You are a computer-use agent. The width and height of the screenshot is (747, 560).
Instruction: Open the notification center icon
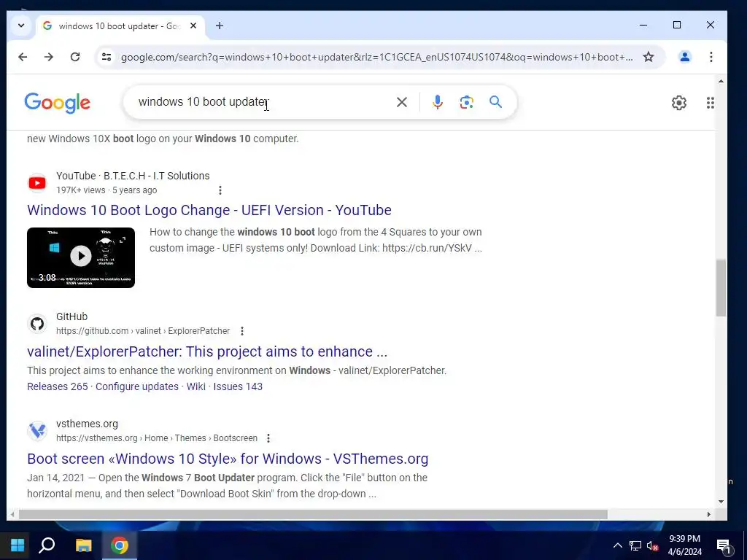point(724,545)
